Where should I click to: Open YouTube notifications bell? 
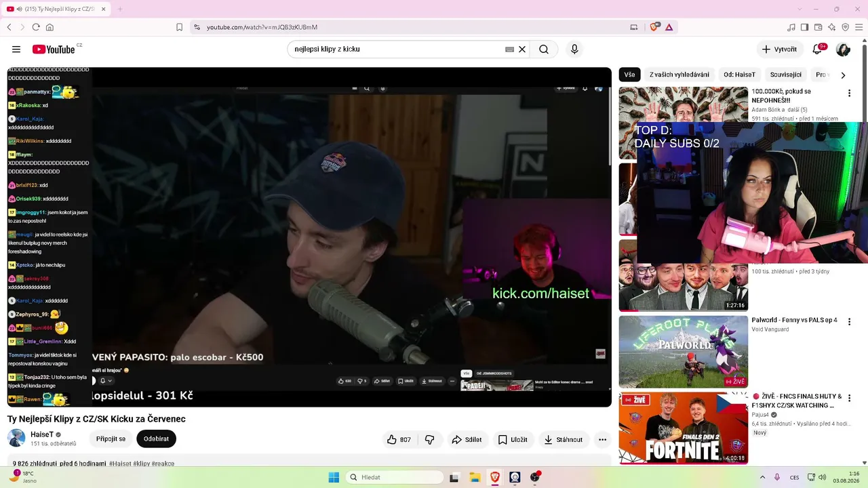point(818,49)
